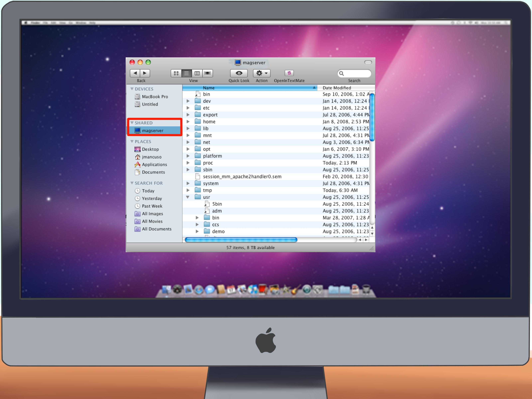The height and width of the screenshot is (399, 532).
Task: Go back with the left arrow button
Action: coord(135,73)
